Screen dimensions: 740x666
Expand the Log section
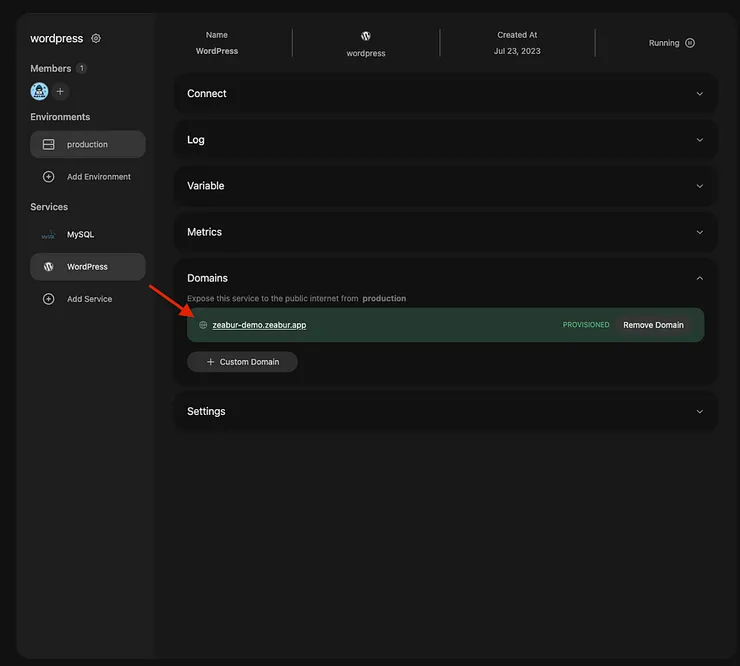[699, 140]
